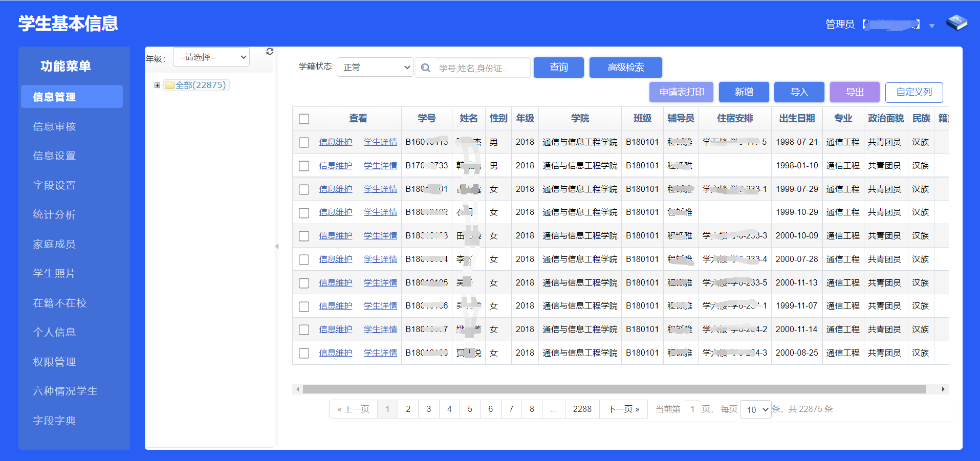Collapse side panel with the splitter arrow

tap(277, 246)
